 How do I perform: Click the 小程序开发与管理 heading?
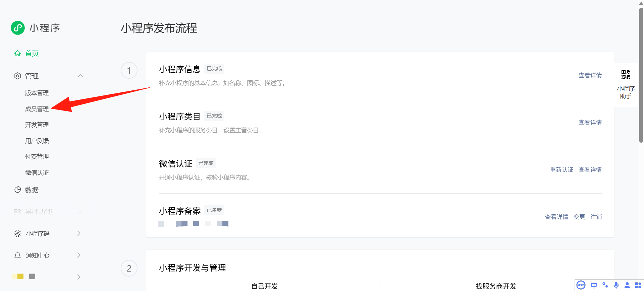click(x=193, y=268)
